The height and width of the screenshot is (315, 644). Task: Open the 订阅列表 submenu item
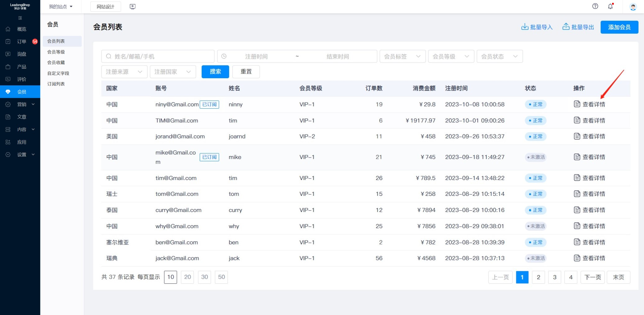pyautogui.click(x=56, y=84)
